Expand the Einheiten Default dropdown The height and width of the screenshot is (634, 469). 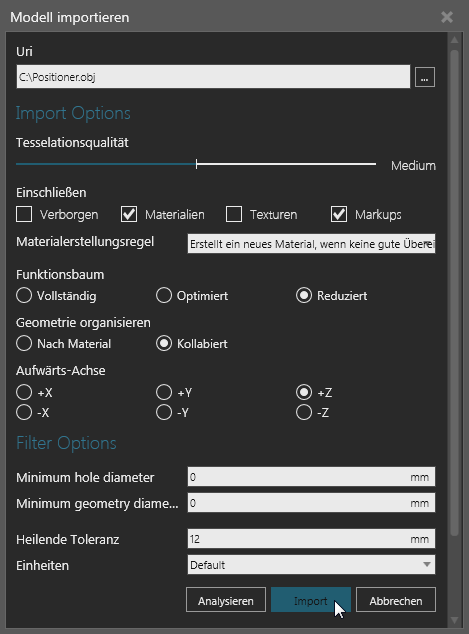pos(311,565)
